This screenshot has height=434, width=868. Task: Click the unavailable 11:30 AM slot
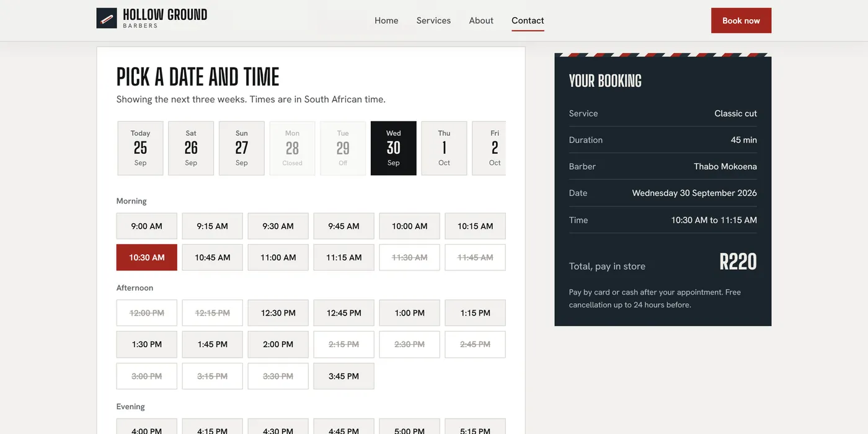(x=410, y=257)
